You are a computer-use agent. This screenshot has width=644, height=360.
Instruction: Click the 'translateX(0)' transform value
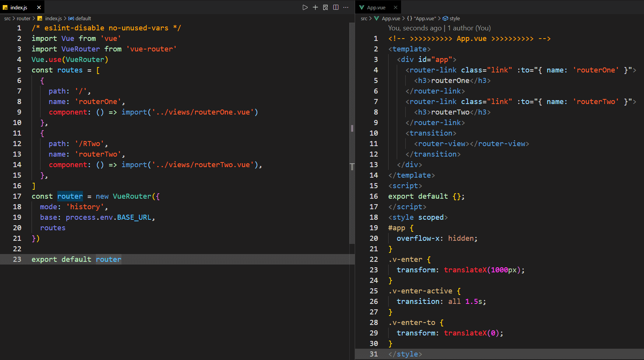point(471,333)
